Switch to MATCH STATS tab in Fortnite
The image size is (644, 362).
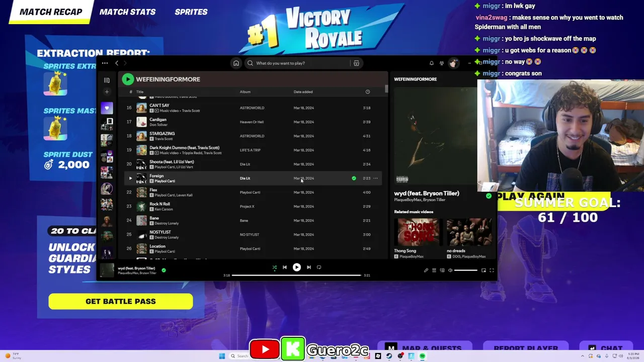(x=127, y=12)
